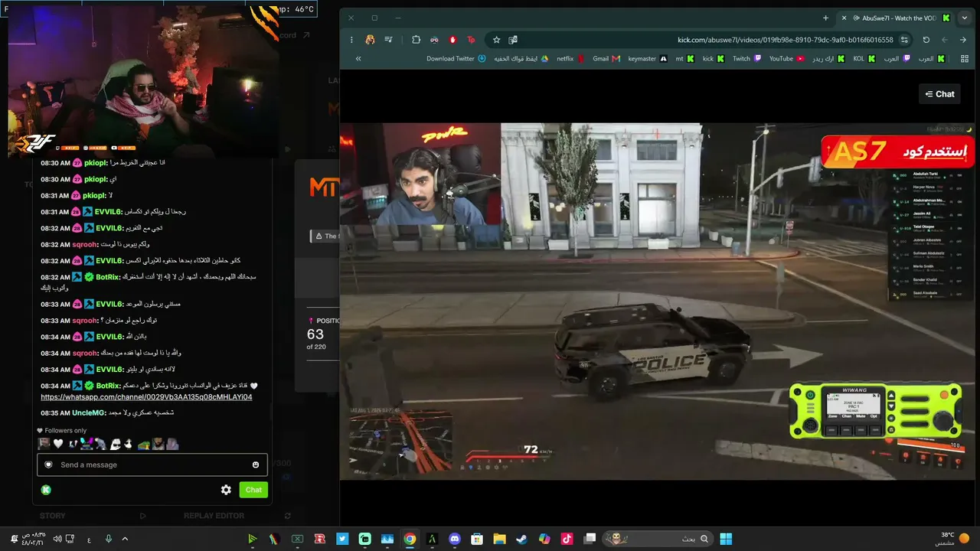Open Discord from the taskbar

pyautogui.click(x=455, y=539)
